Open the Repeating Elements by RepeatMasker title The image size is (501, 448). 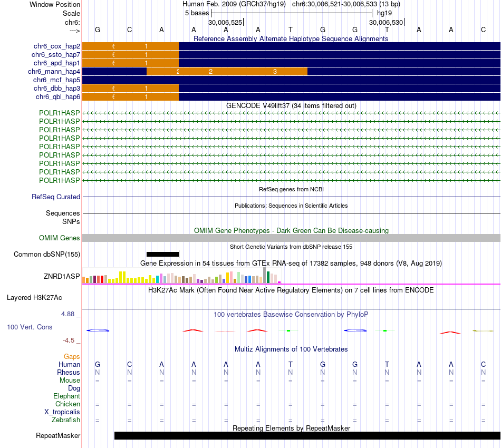coord(291,428)
